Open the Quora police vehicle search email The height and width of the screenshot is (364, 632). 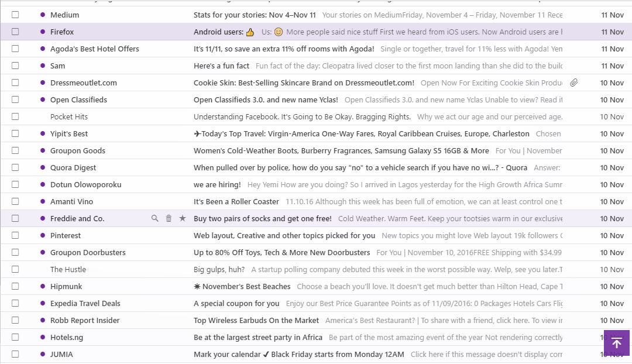click(360, 168)
